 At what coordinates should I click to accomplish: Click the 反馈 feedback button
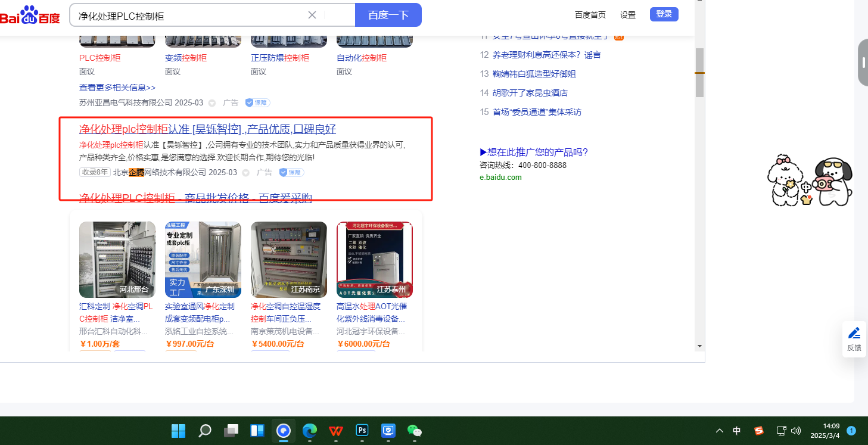coord(854,339)
